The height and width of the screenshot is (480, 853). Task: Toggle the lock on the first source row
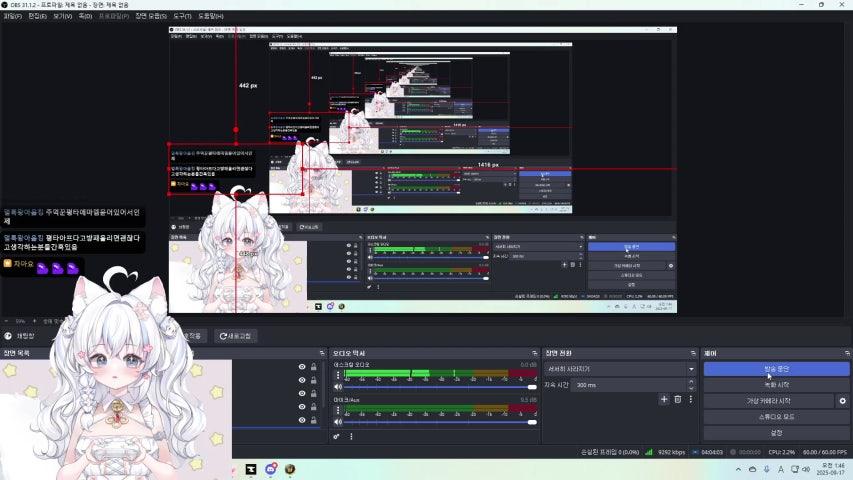314,367
